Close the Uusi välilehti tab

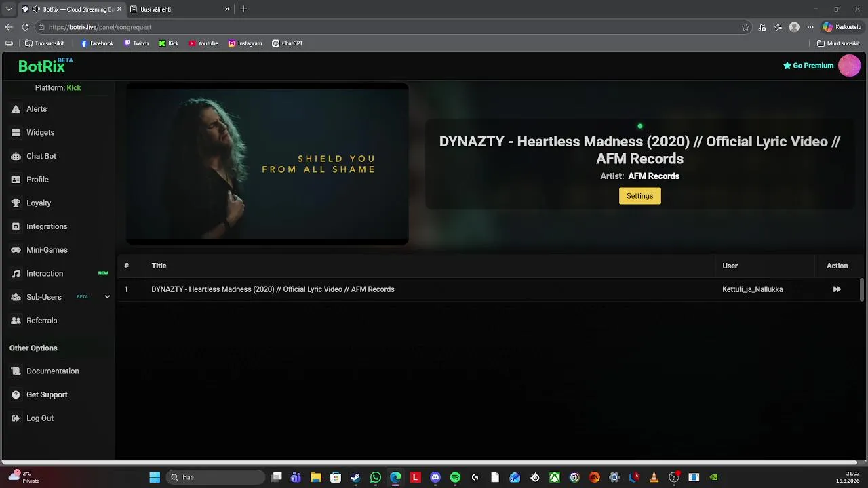pyautogui.click(x=227, y=9)
